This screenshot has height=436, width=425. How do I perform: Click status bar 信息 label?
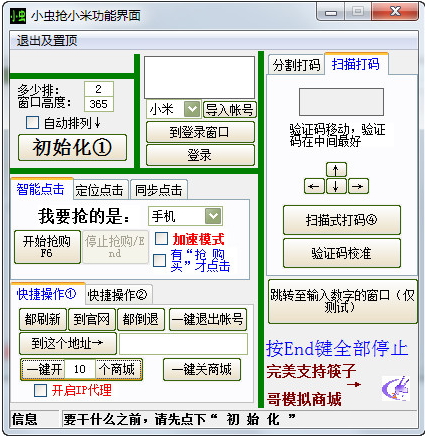[x=25, y=419]
